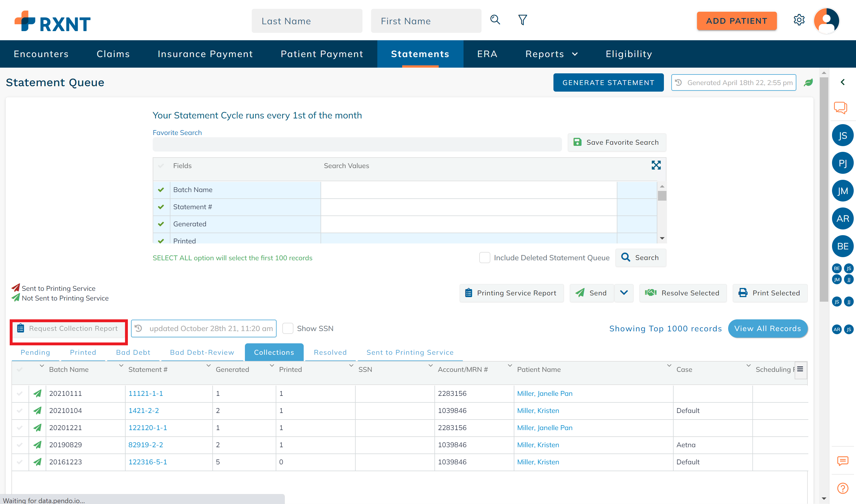Viewport: 856px width, 504px height.
Task: Click the search fields list scrollbar thumb
Action: (662, 195)
